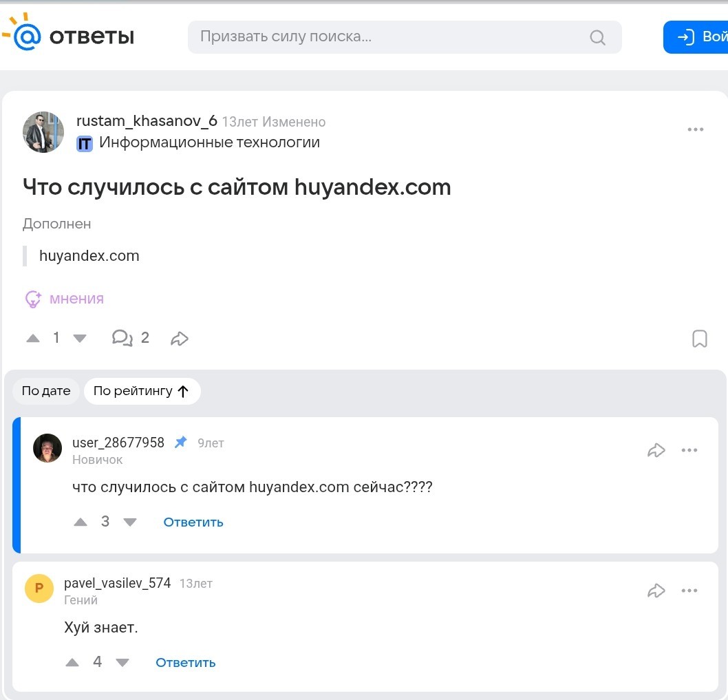Screen dimensions: 728x700
Task: Click the search magnifier icon
Action: [x=597, y=37]
